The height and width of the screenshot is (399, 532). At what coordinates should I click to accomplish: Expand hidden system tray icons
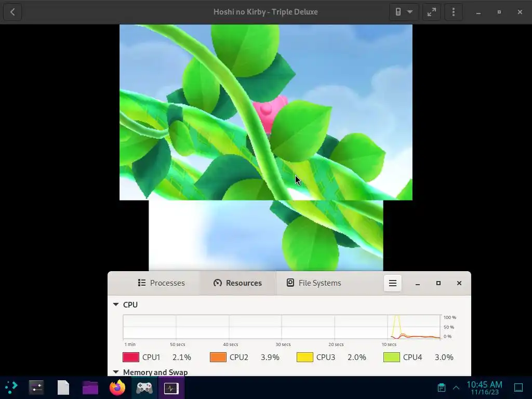point(456,388)
